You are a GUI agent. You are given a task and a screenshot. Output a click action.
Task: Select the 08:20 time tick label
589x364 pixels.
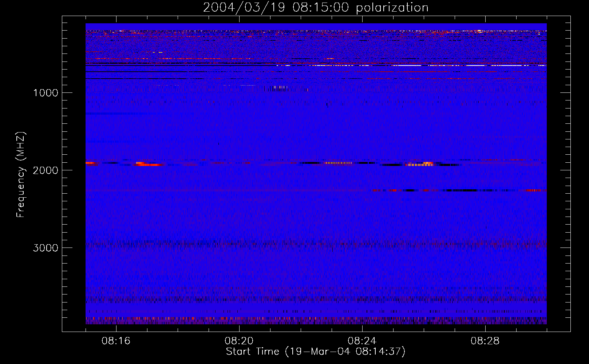tap(239, 341)
